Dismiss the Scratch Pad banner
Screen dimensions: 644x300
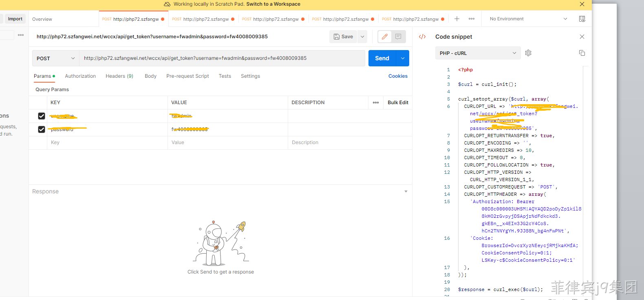(582, 4)
